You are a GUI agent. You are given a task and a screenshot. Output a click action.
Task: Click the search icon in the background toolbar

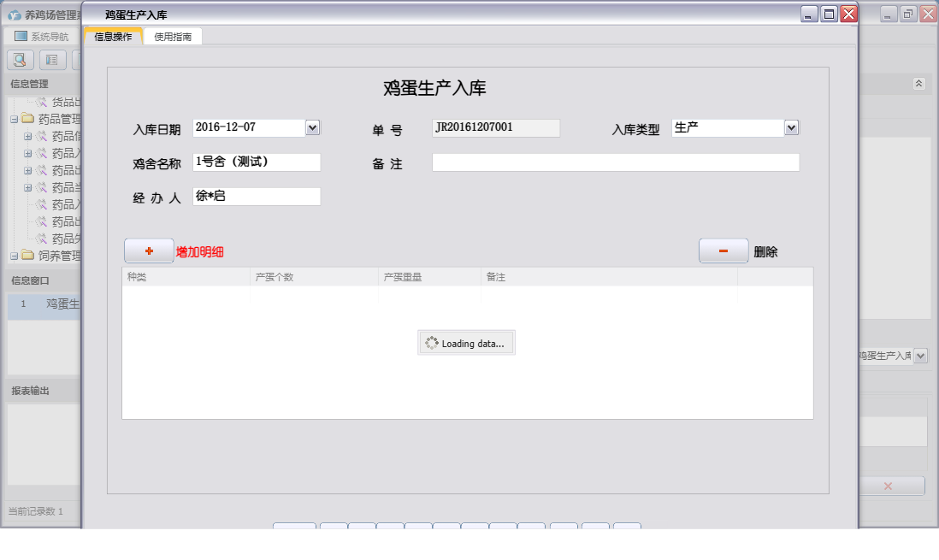point(21,60)
